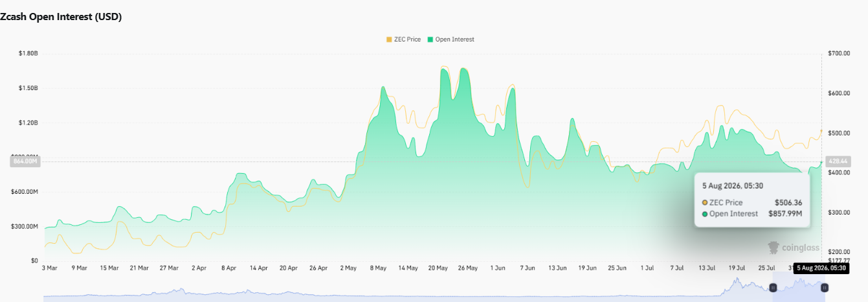
Task: Click the 7 Jun date label
Action: 528,268
